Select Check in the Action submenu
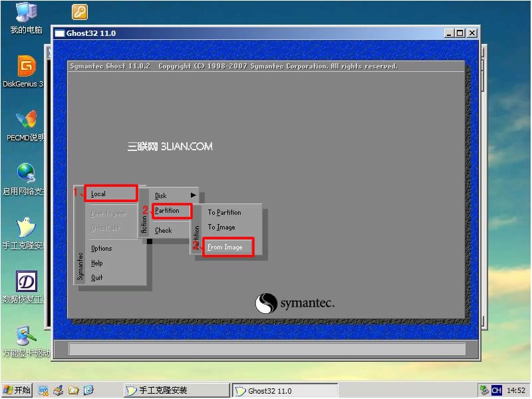The height and width of the screenshot is (399, 532). (x=163, y=230)
